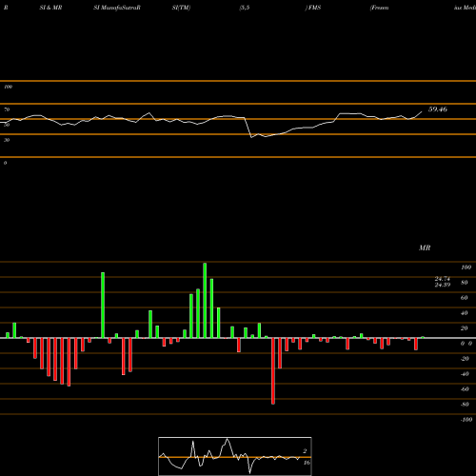Click the value 16 in mini chart
Viewport: 476px width, 476px height.
click(x=307, y=463)
